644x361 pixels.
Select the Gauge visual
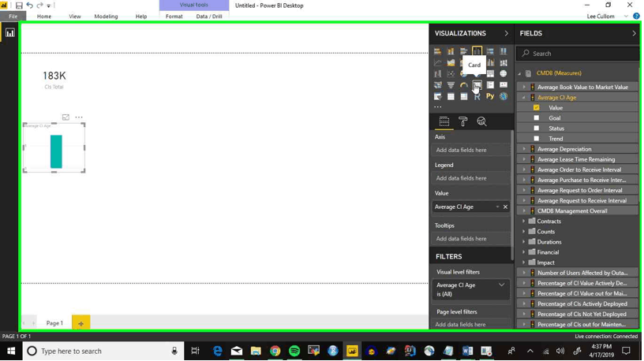click(x=464, y=85)
